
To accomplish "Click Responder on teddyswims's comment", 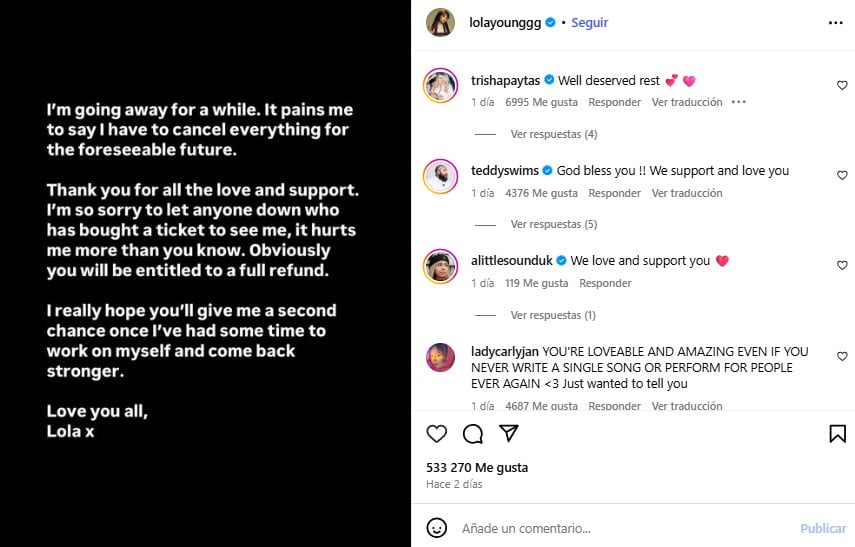I will tap(614, 193).
